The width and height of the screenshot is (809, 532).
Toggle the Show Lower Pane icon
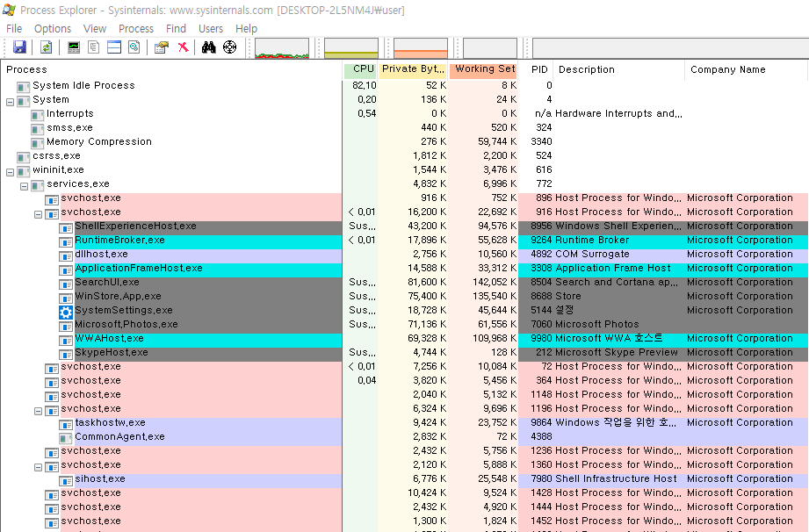[114, 47]
